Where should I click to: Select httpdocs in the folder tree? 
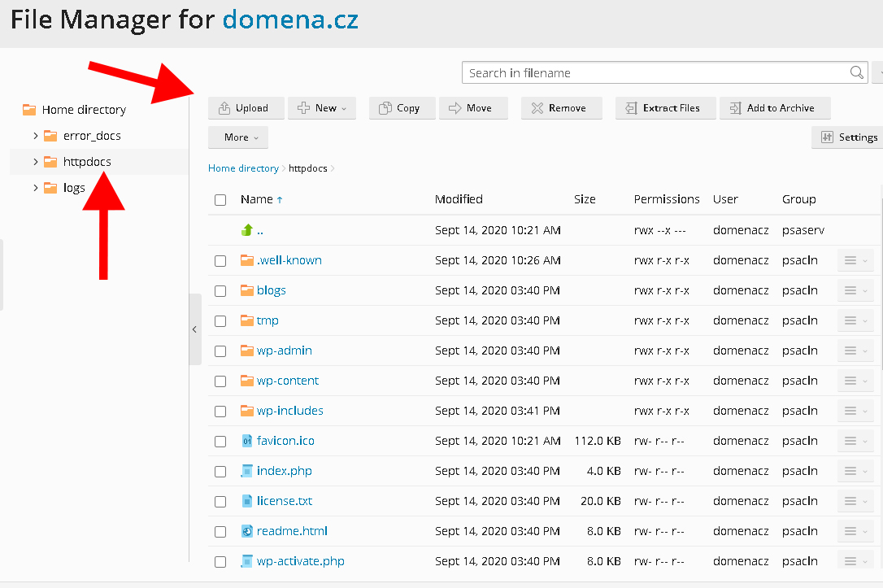pyautogui.click(x=87, y=162)
